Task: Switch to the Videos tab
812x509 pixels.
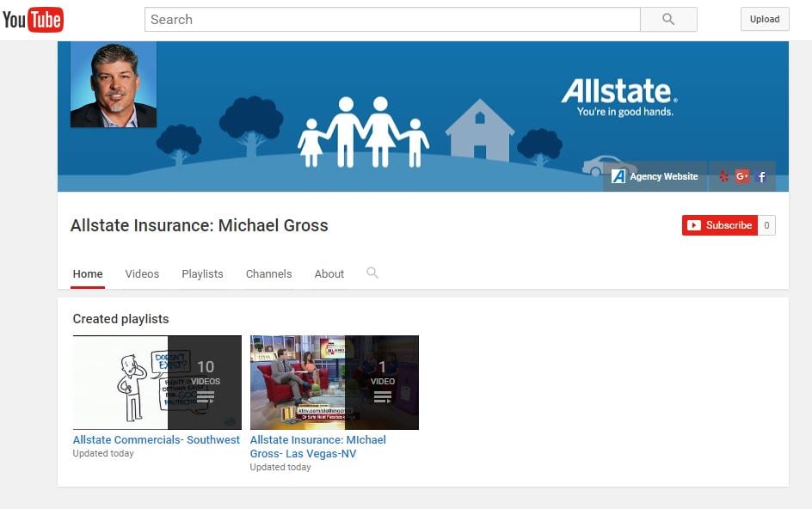Action: (142, 274)
